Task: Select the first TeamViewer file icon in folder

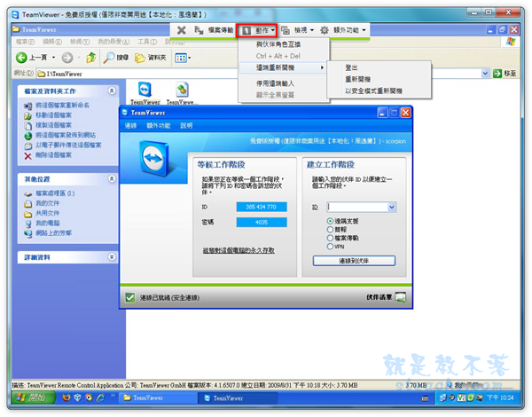Action: point(145,90)
